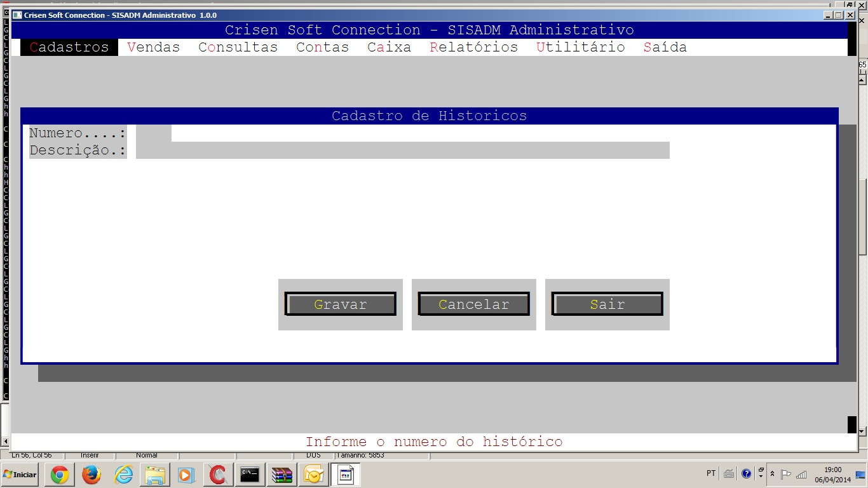
Task: Open Windows Explorer folder icon
Action: [155, 475]
